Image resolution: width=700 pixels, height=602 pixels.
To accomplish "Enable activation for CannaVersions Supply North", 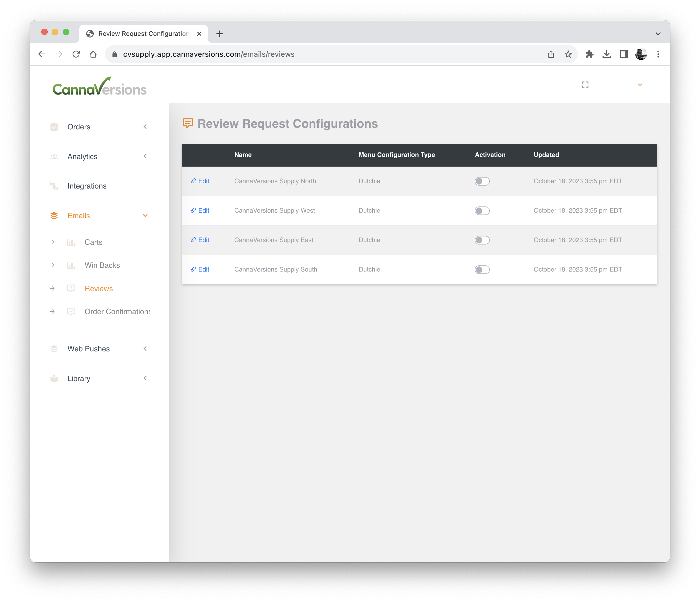I will click(x=482, y=181).
